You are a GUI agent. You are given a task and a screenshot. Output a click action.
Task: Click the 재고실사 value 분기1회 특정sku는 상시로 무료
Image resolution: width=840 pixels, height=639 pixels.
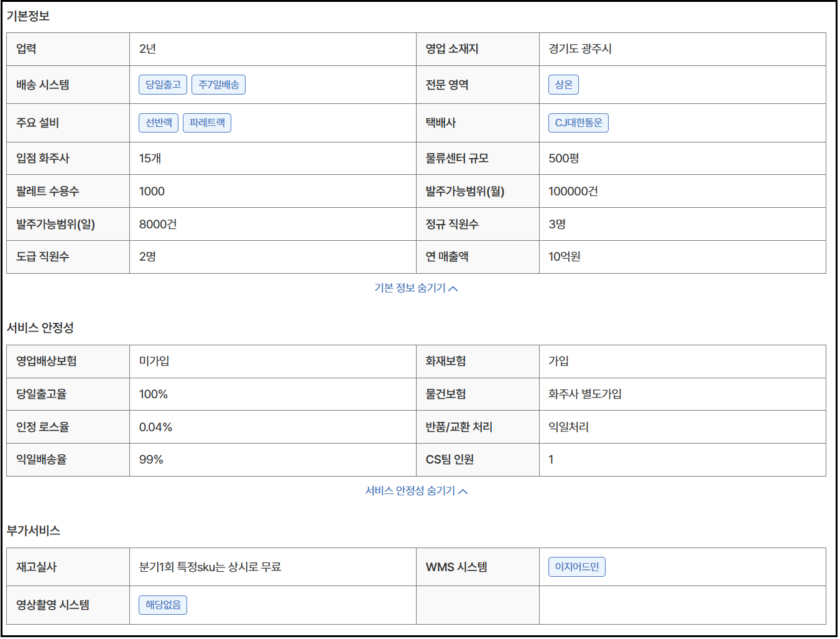pyautogui.click(x=210, y=567)
